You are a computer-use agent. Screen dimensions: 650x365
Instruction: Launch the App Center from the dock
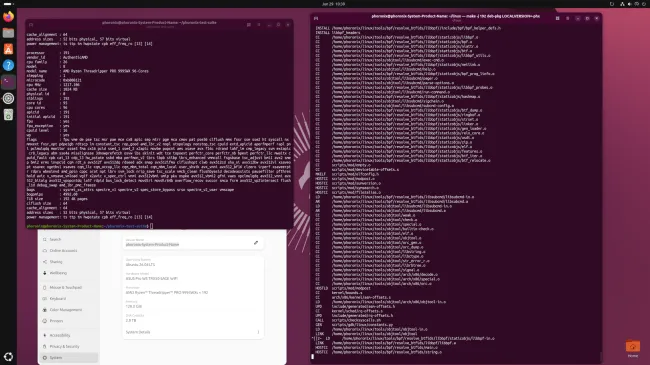pos(8,49)
